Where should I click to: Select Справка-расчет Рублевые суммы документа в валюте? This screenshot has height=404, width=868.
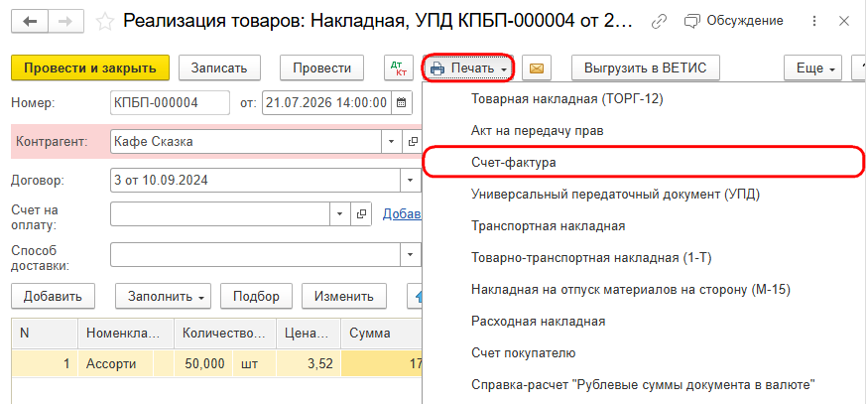coord(645,384)
